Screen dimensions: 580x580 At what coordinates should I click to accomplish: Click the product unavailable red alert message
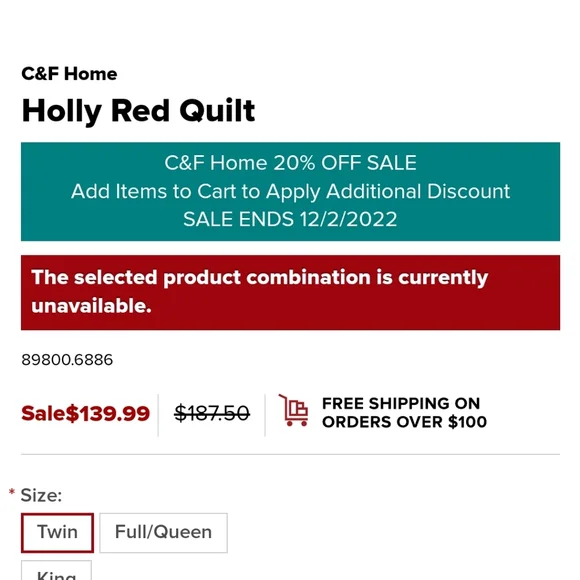pos(290,292)
